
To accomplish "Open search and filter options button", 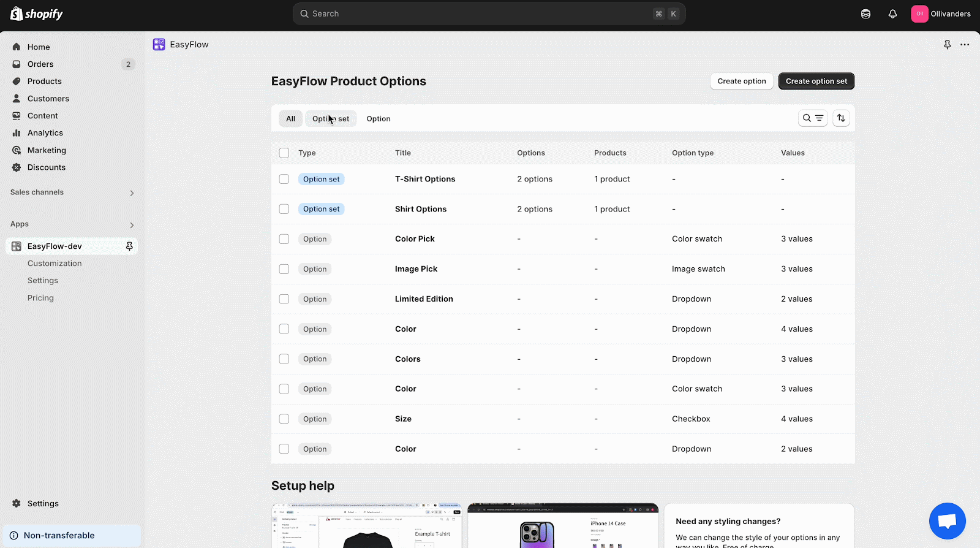I will [x=813, y=118].
